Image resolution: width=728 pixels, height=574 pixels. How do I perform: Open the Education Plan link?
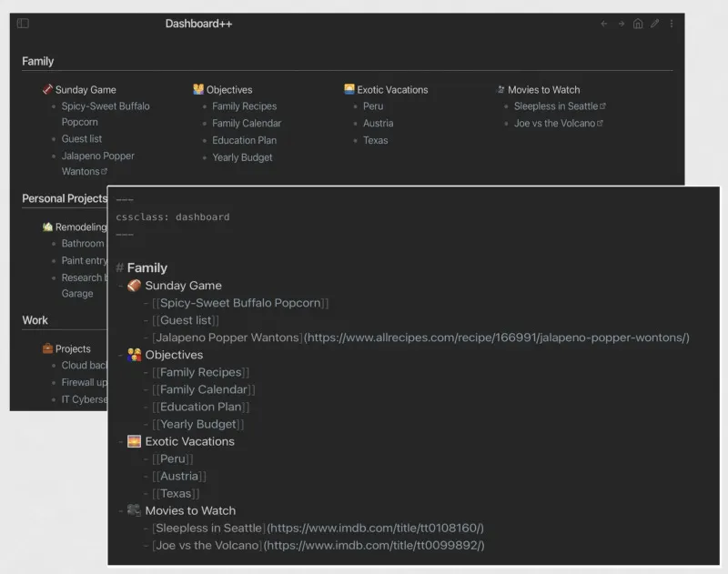point(244,140)
